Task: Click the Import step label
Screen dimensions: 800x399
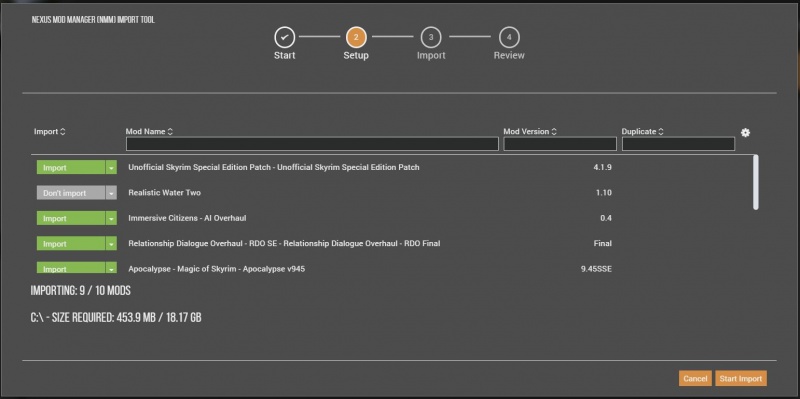Action: click(431, 56)
